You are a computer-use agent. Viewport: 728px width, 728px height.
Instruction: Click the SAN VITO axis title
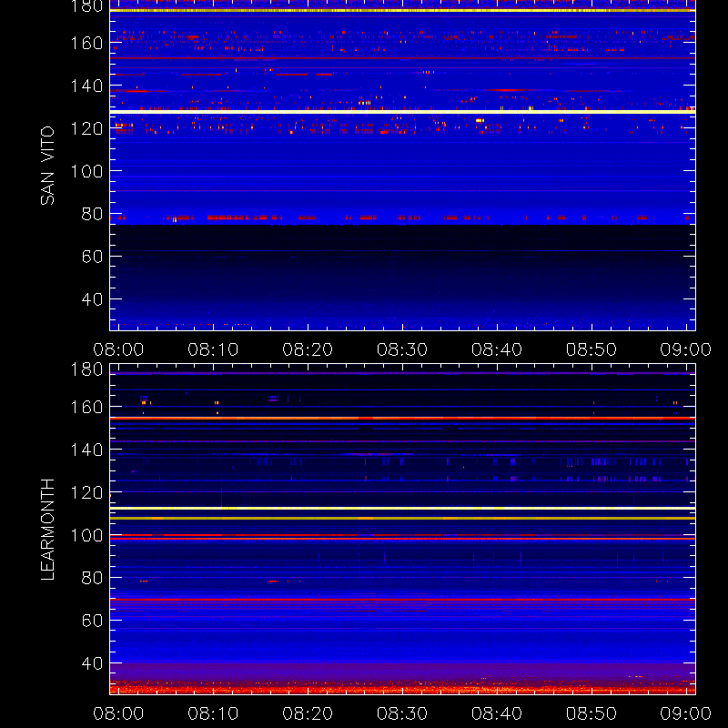tap(47, 166)
